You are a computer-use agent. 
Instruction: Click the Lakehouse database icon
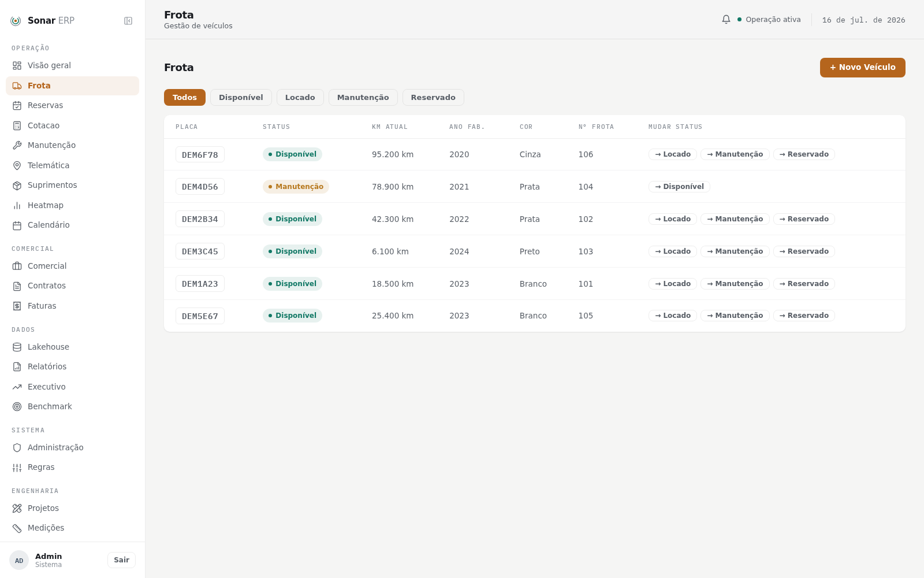[x=17, y=347]
